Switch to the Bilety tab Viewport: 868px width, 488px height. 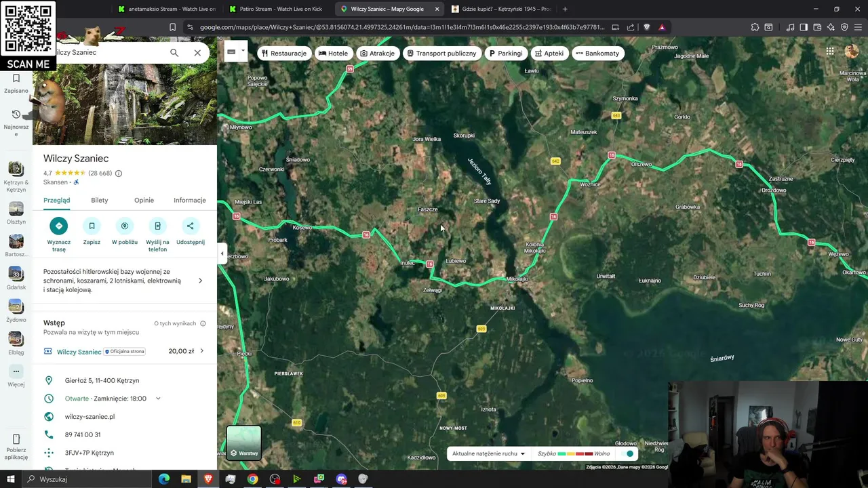[100, 200]
